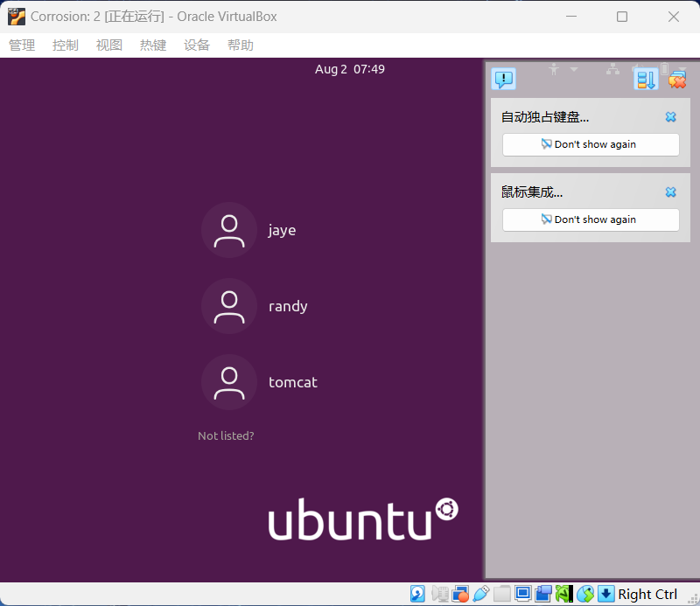The height and width of the screenshot is (606, 700).
Task: Toggle notification sort order icon
Action: (646, 79)
